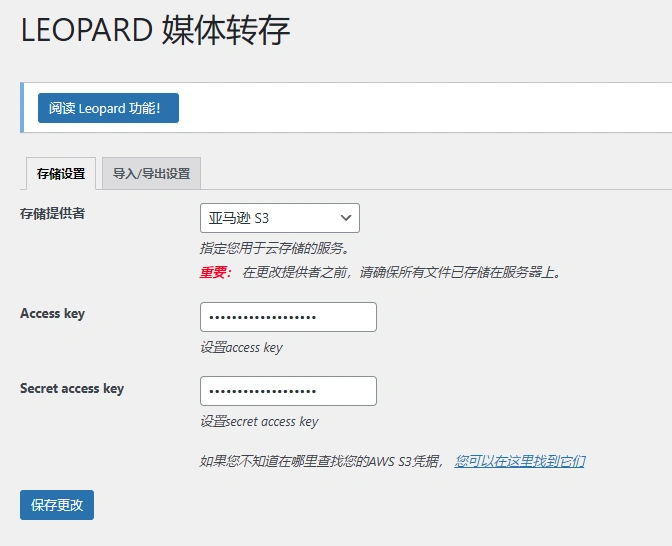This screenshot has width=672, height=546.
Task: Click the 存储提供者 label
Action: click(x=52, y=213)
